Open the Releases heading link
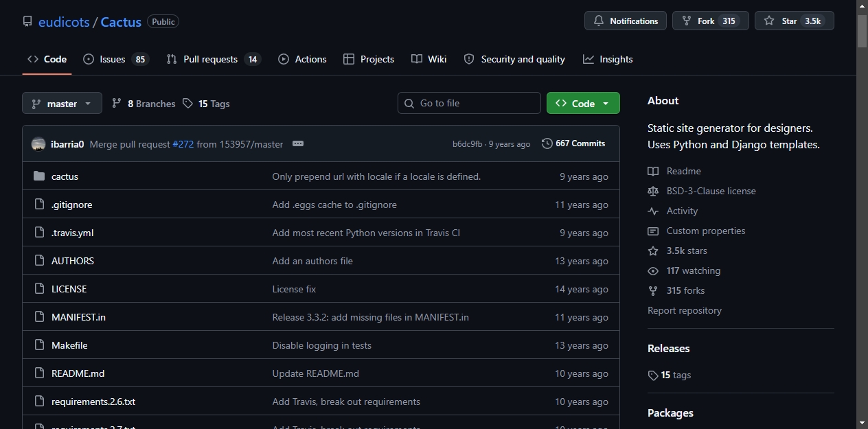868x429 pixels. tap(668, 348)
